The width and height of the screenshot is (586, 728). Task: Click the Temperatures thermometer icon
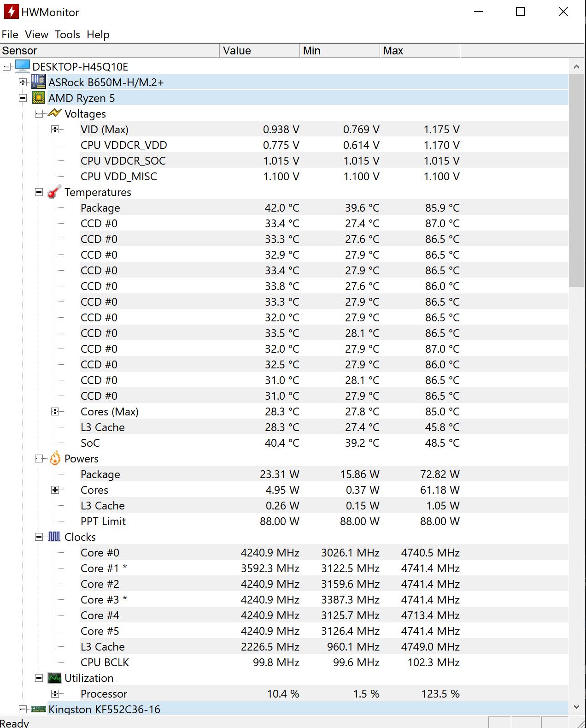pos(55,191)
